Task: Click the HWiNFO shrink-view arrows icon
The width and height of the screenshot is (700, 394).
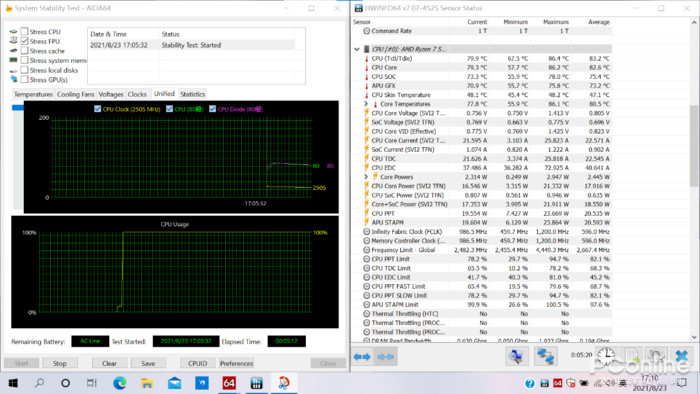Action: click(385, 357)
